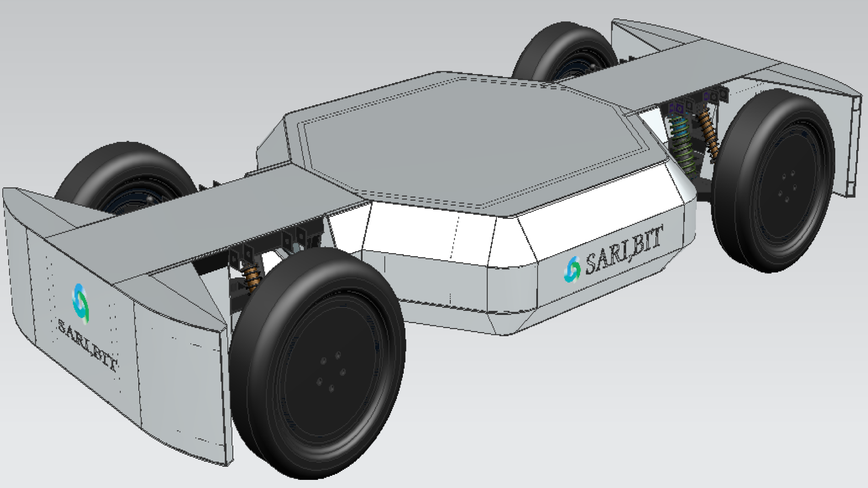This screenshot has height=488, width=868.
Task: Click the SARI,BIT logo icon on side body
Action: [572, 269]
